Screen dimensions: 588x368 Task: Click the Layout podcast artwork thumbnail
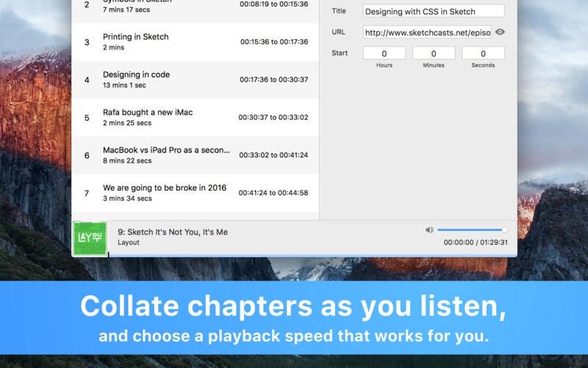tap(90, 238)
